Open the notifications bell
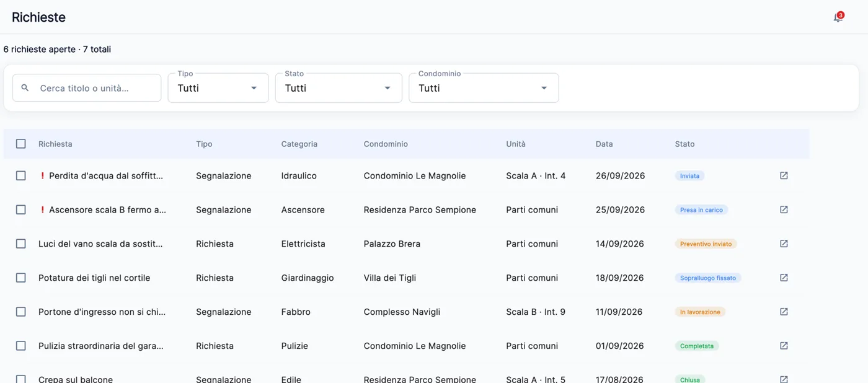Image resolution: width=868 pixels, height=383 pixels. click(x=838, y=17)
